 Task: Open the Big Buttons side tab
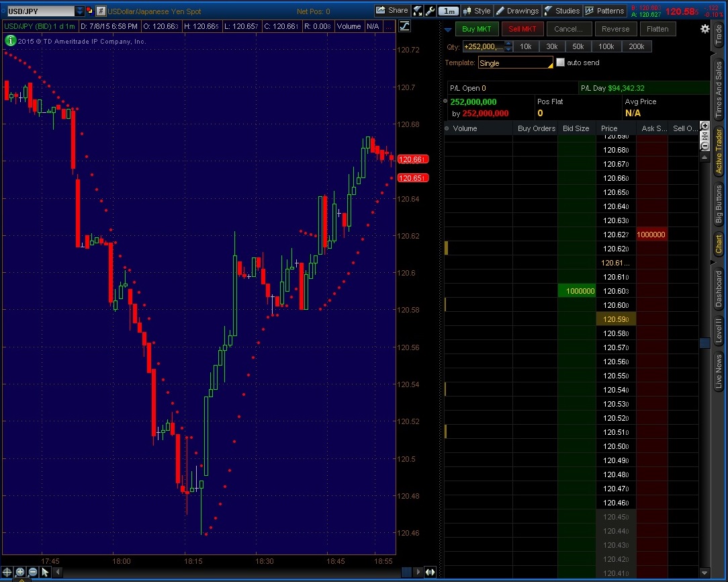pyautogui.click(x=719, y=204)
